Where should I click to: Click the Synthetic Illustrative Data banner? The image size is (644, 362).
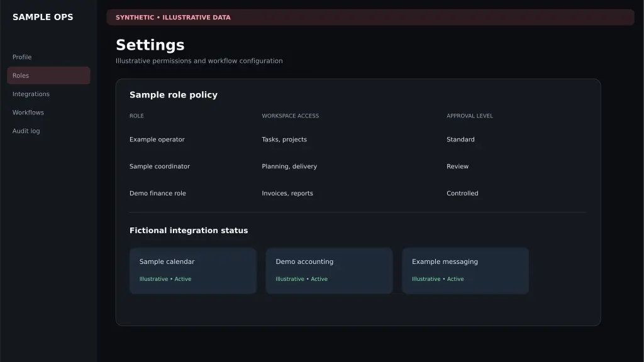point(370,17)
